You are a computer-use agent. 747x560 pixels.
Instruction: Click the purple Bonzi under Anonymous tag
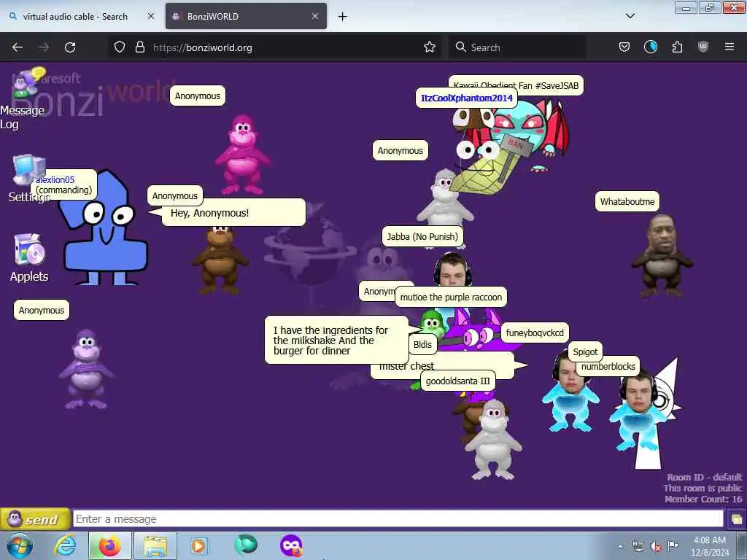[86, 369]
